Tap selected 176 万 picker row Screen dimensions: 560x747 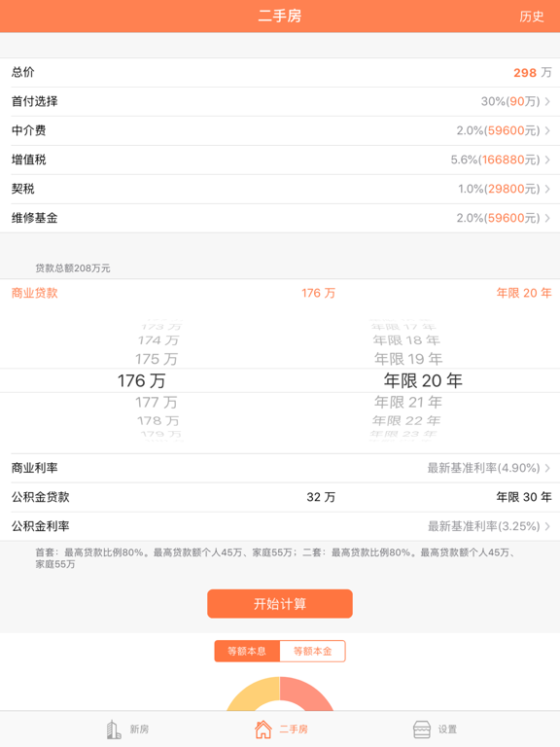(x=142, y=380)
